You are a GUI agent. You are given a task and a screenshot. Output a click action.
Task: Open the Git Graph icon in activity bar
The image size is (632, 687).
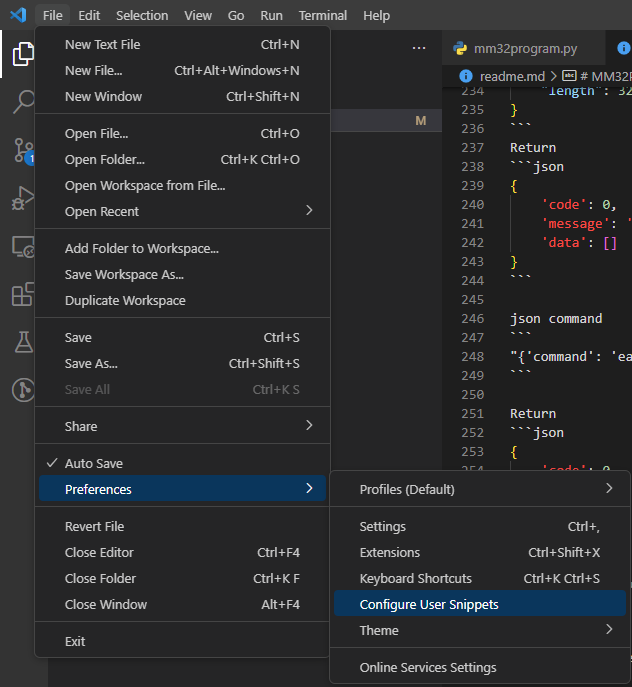pyautogui.click(x=23, y=390)
